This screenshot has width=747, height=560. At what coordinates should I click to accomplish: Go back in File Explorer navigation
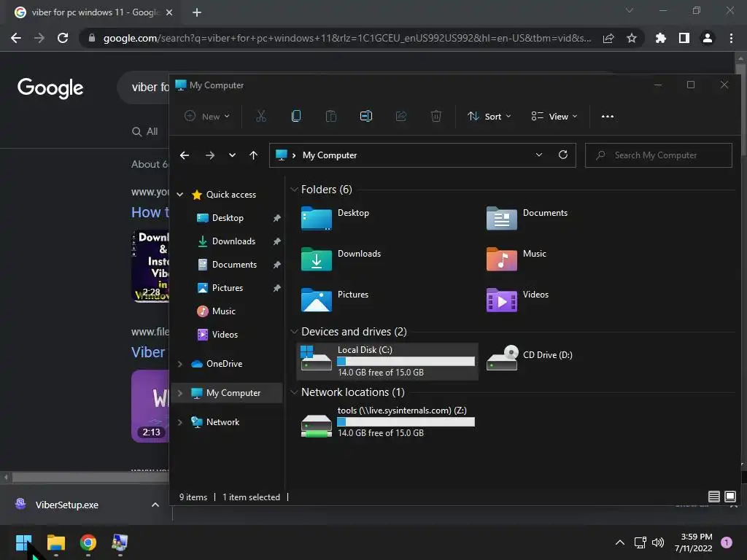coord(185,155)
